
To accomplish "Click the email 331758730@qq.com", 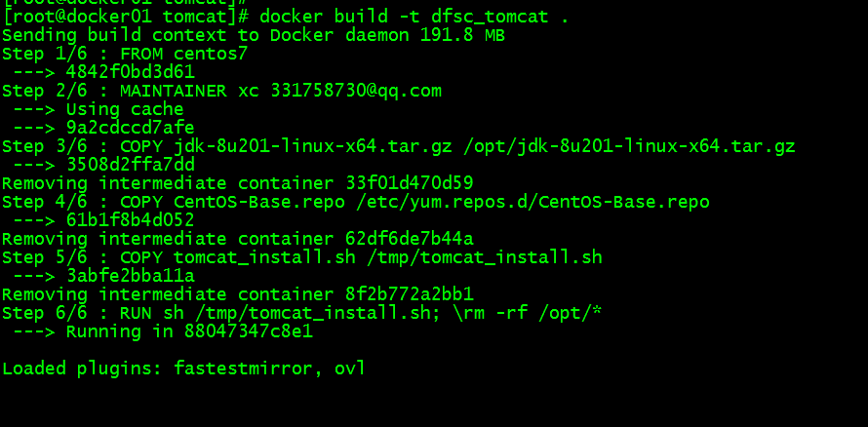I will point(356,91).
